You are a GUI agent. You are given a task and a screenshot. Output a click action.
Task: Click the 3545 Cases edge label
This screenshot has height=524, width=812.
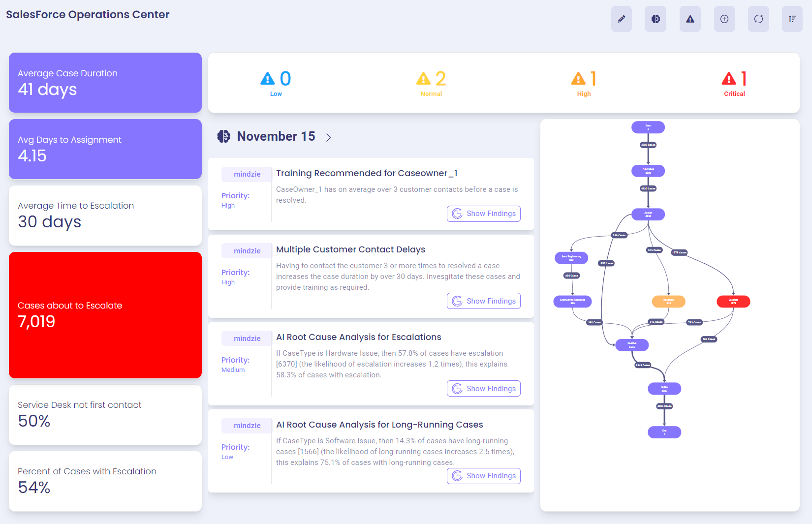tap(643, 365)
